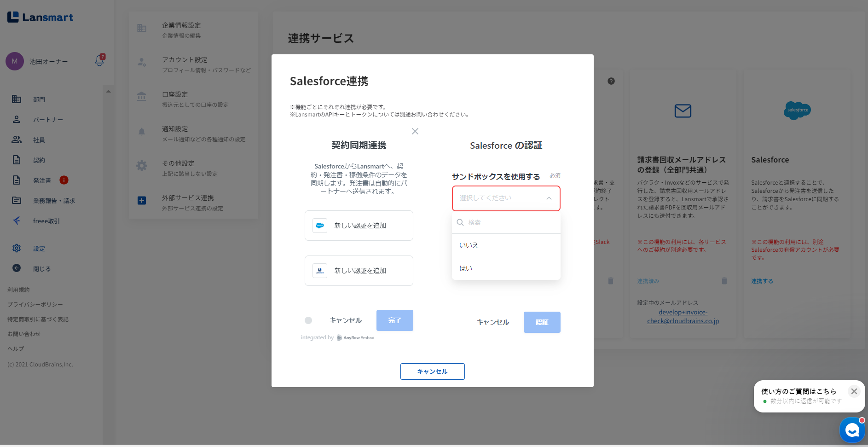Click the 外部サービス連携 plus icon
868x447 pixels.
pyautogui.click(x=142, y=200)
